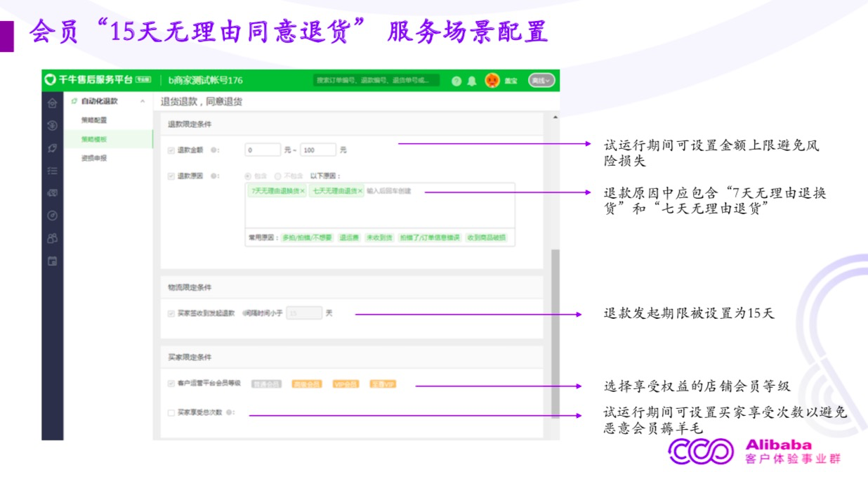Screen dimensions: 868x484
Task: Open the 策略配置 menu item
Action: pos(94,121)
